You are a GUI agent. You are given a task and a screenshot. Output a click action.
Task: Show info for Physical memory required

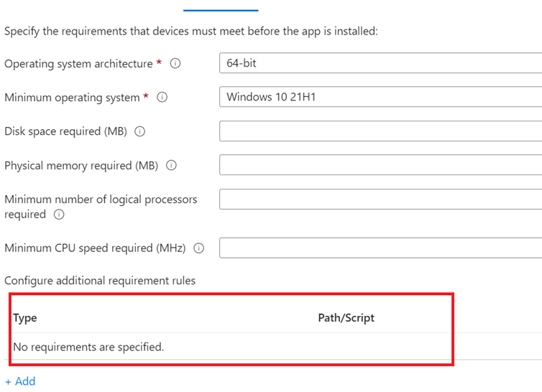point(171,166)
